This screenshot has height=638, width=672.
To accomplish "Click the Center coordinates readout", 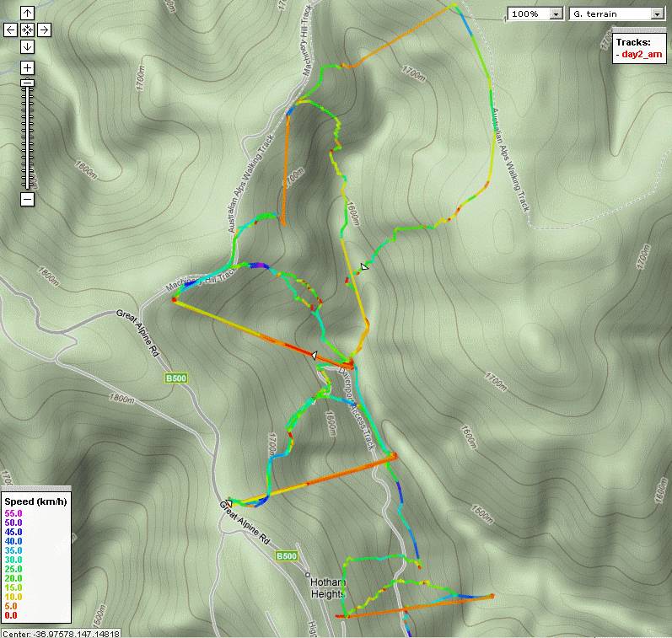I will coord(61,634).
